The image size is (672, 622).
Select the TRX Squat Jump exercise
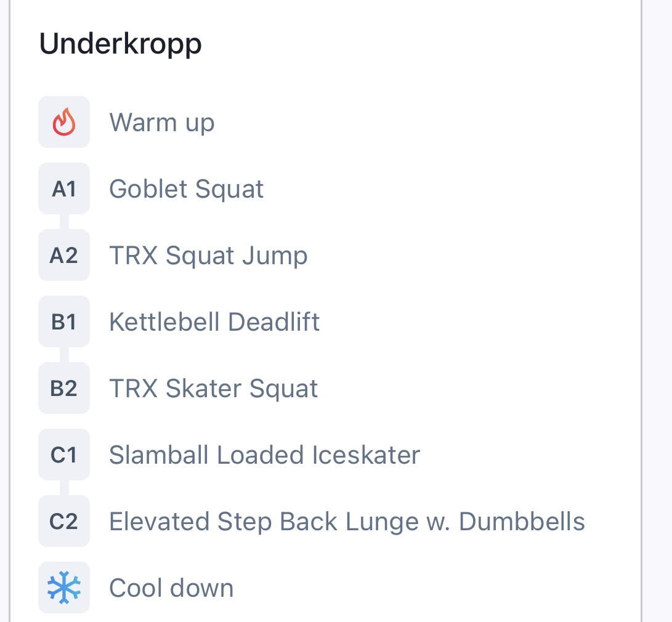pyautogui.click(x=208, y=255)
